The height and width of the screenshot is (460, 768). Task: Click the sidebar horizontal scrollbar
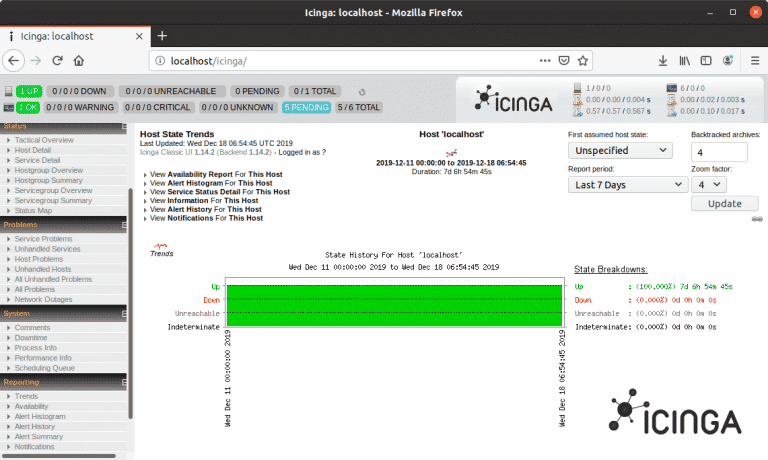(59, 456)
